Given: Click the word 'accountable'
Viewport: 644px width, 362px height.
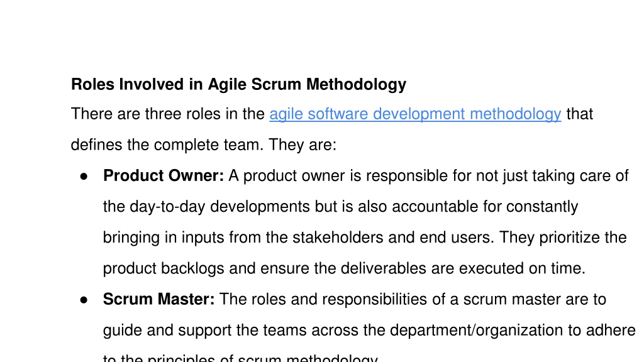Looking at the screenshot, I should 435,206.
